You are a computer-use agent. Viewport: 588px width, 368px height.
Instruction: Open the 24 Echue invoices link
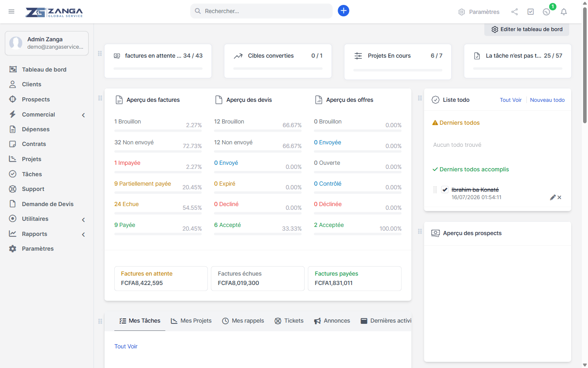(127, 204)
